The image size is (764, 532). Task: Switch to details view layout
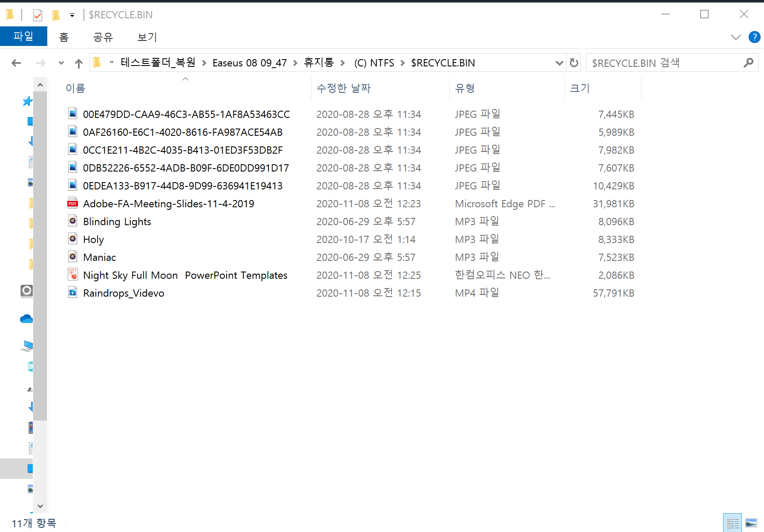[x=732, y=523]
